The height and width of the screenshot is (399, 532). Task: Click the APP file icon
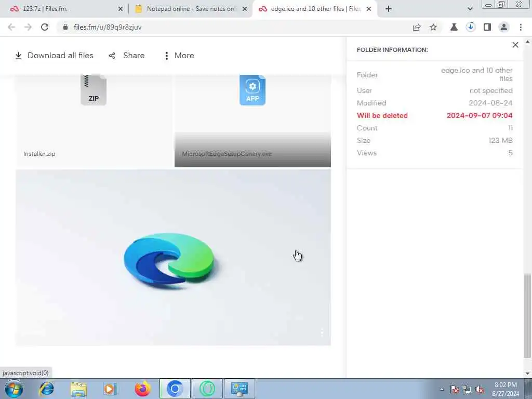pos(252,90)
